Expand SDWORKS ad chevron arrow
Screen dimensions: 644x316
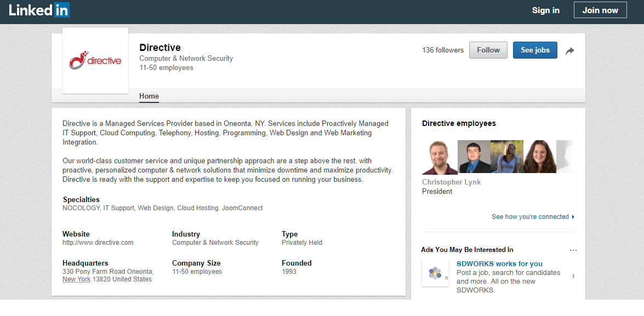573,276
